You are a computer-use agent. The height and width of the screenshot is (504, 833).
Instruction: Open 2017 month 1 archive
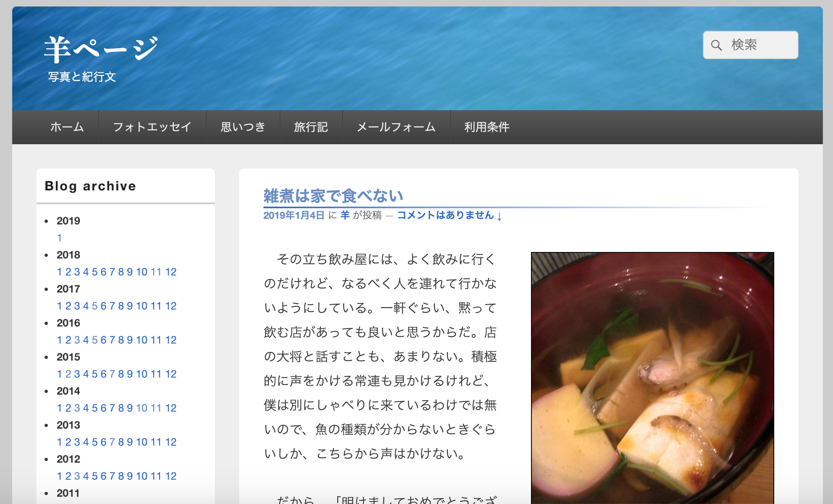coord(60,306)
